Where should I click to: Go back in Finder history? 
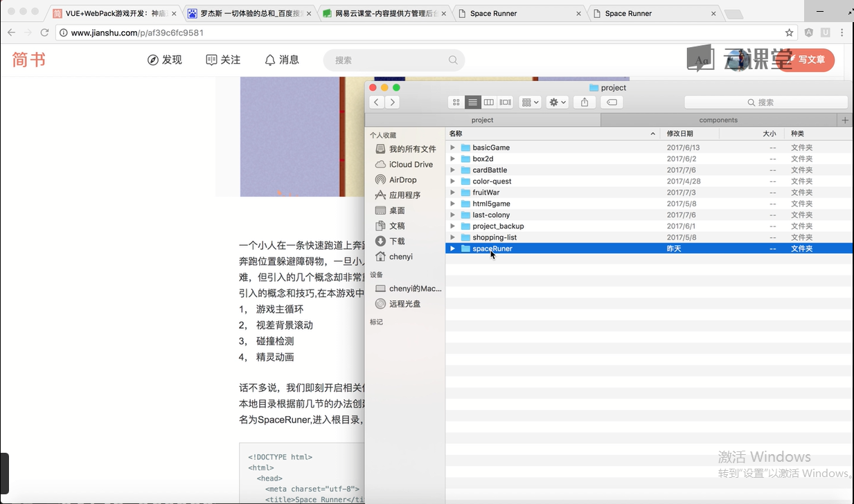pos(376,102)
